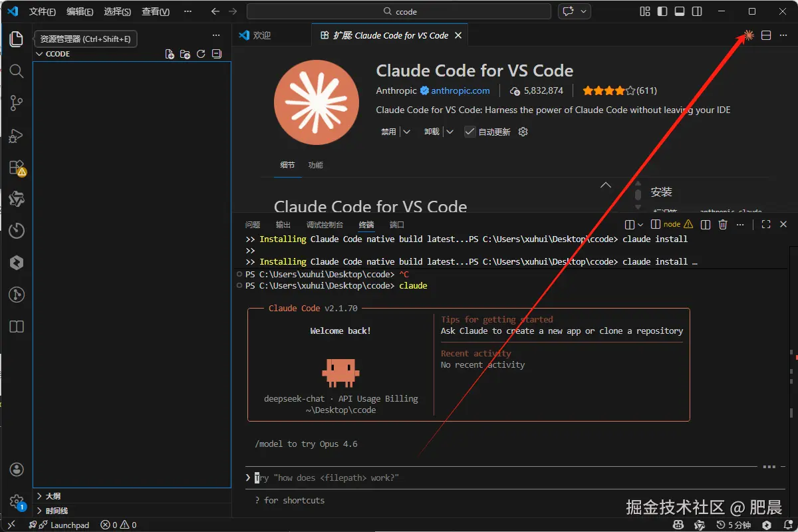The image size is (798, 532).
Task: Open the 文件(F) menu
Action: pyautogui.click(x=42, y=11)
